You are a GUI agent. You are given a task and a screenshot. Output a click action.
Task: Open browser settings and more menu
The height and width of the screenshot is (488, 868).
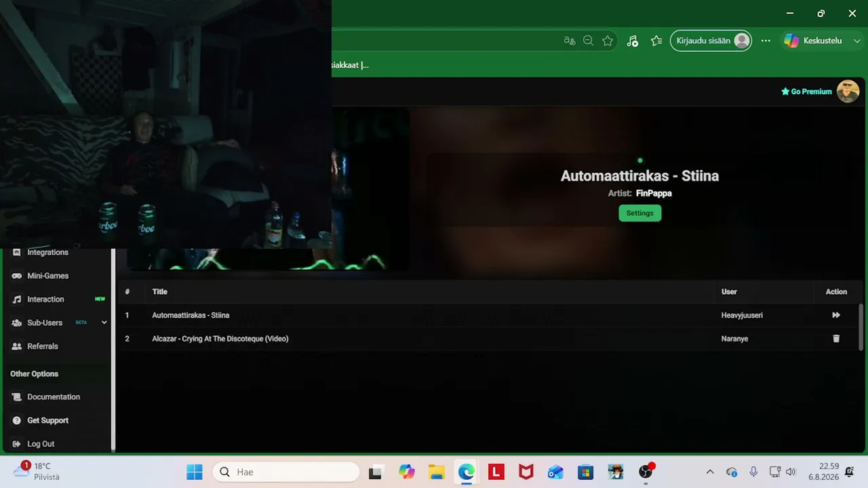766,41
